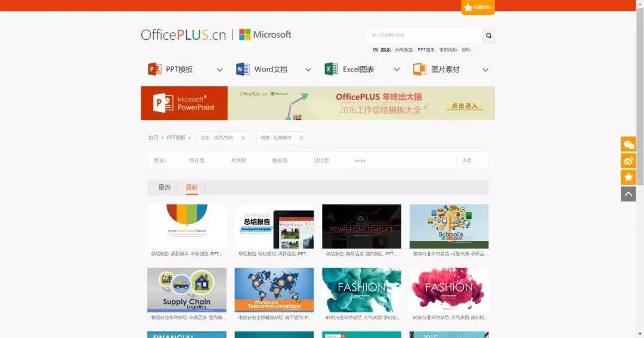Click the caption under Telecommunications thumbnail
The width and height of the screenshot is (644, 338).
pos(274,318)
